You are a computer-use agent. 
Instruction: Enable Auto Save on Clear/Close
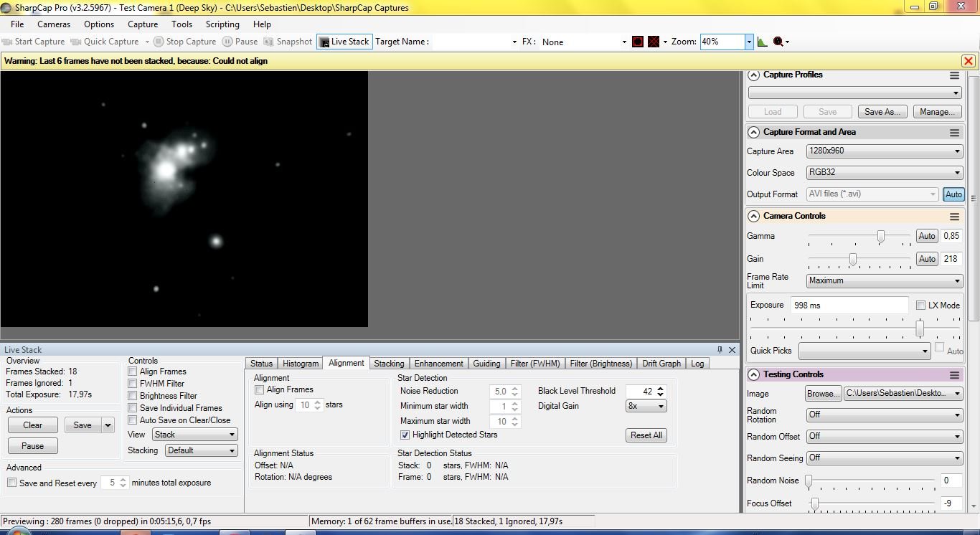[x=133, y=420]
